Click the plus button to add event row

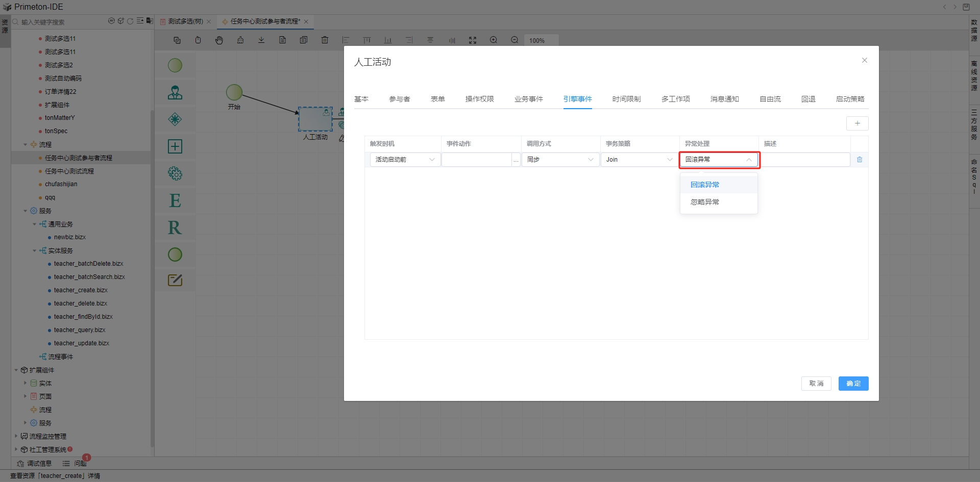(x=857, y=123)
